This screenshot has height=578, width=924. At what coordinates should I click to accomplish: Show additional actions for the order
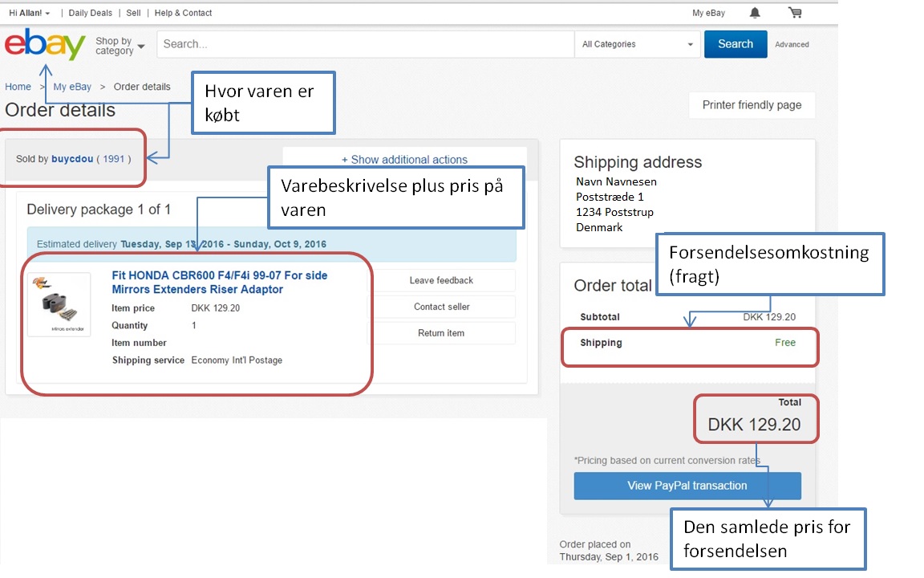click(x=404, y=160)
